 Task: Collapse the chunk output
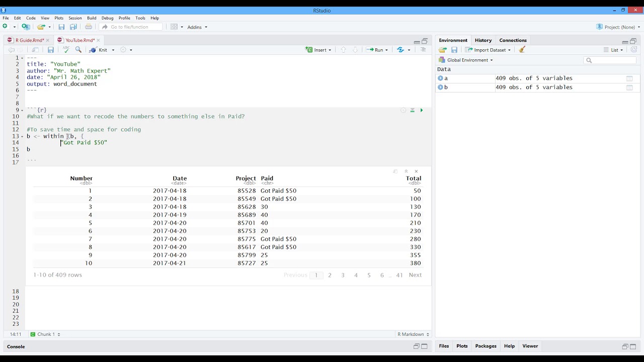tap(406, 171)
